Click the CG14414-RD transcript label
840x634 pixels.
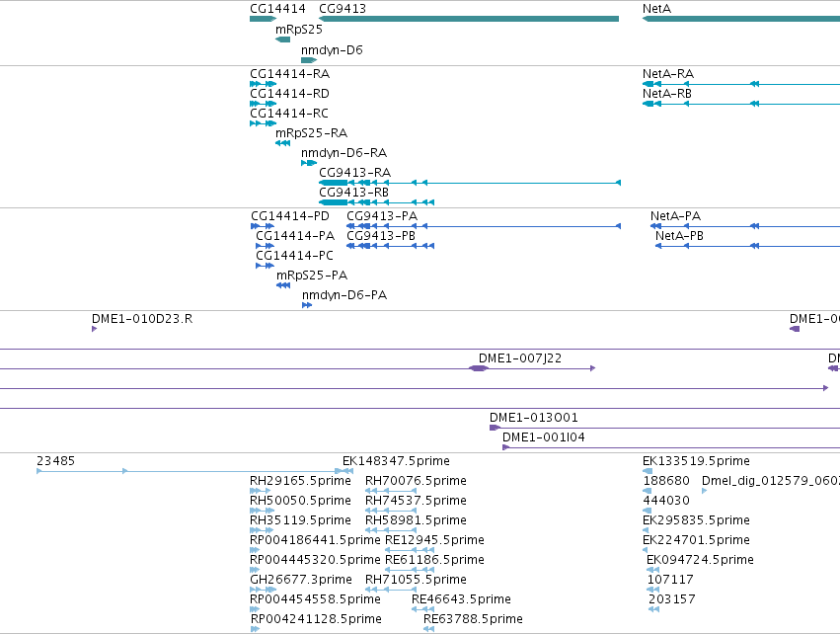tap(289, 93)
